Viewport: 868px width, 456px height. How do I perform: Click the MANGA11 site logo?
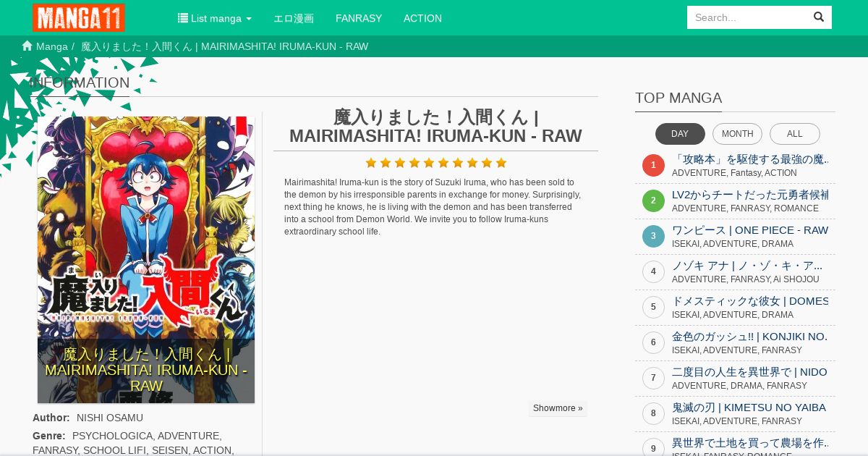tap(79, 17)
